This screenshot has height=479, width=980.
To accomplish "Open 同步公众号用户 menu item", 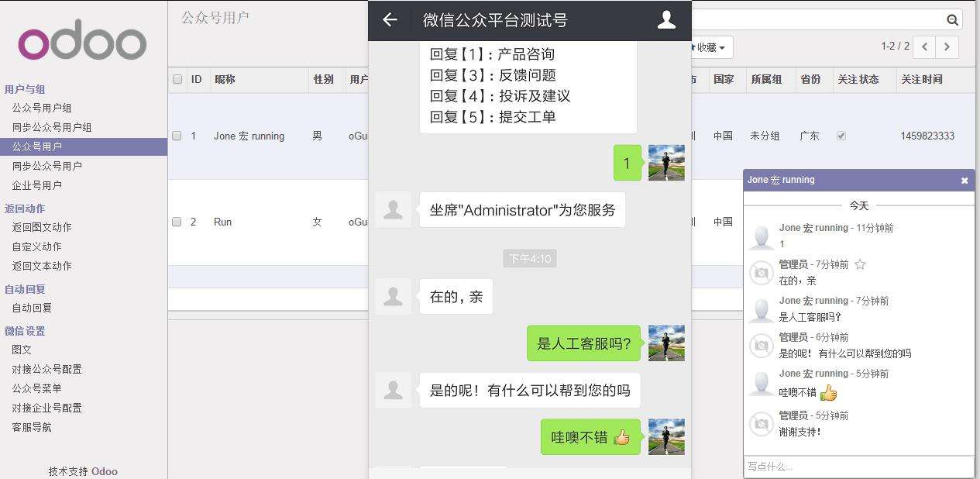I will point(46,166).
